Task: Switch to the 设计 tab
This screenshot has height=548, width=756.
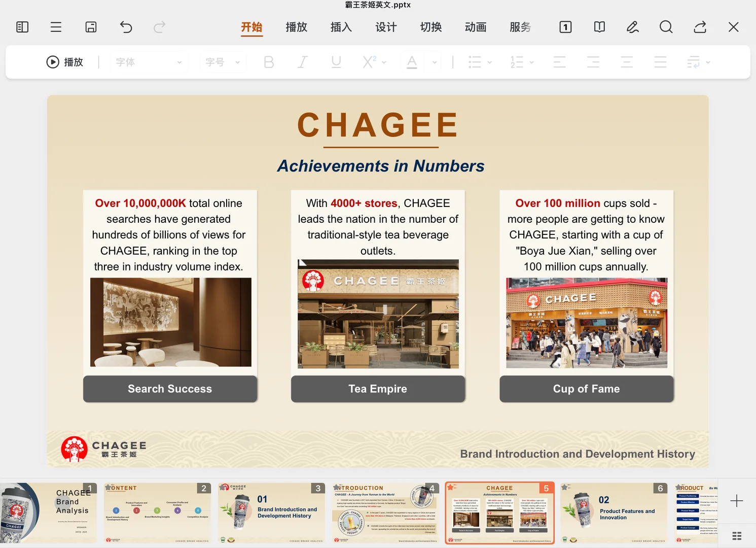Action: [386, 27]
